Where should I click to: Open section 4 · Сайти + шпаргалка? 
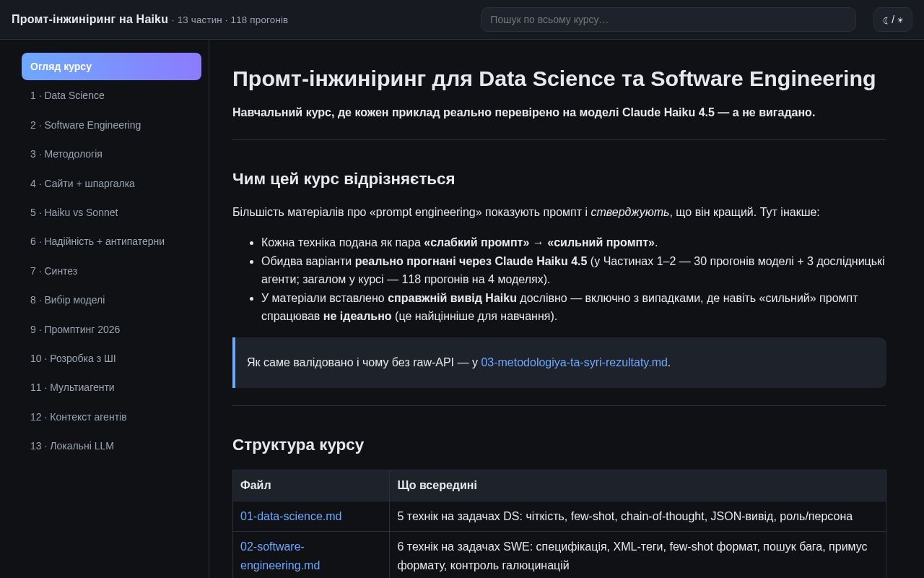pos(111,184)
